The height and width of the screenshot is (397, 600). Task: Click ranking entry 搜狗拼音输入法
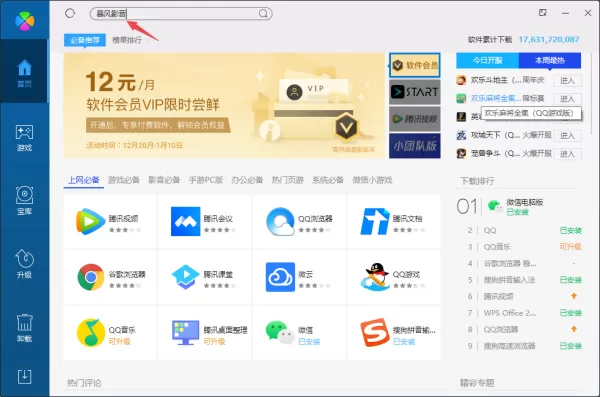pos(509,280)
